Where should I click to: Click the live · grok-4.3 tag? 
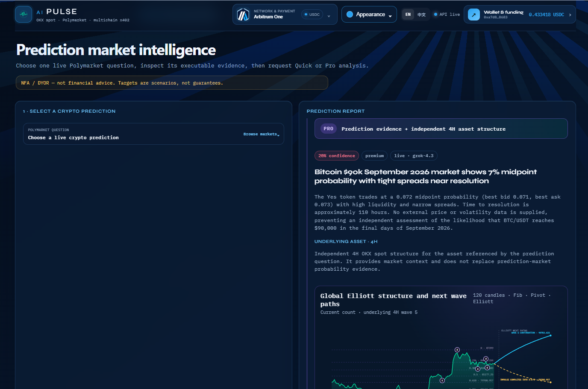[x=414, y=156]
